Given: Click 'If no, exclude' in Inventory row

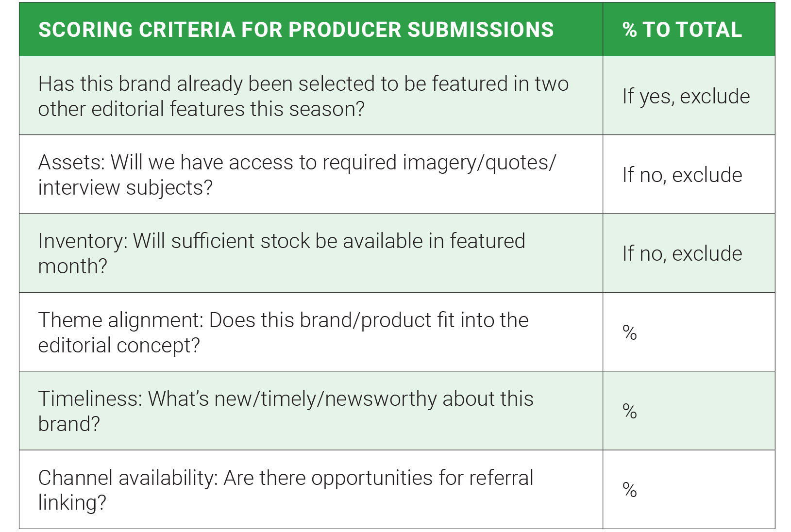Looking at the screenshot, I should click(689, 253).
